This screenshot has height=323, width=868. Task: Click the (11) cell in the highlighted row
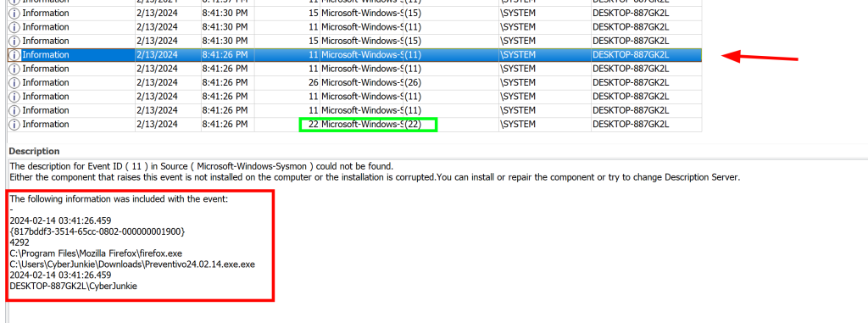click(414, 55)
